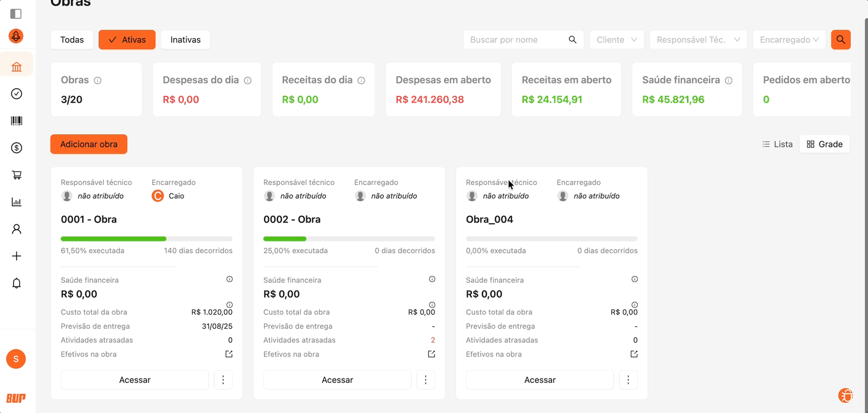868x413 pixels.
Task: Open external link for Efetivos in 0001 - Obra
Action: click(x=229, y=354)
